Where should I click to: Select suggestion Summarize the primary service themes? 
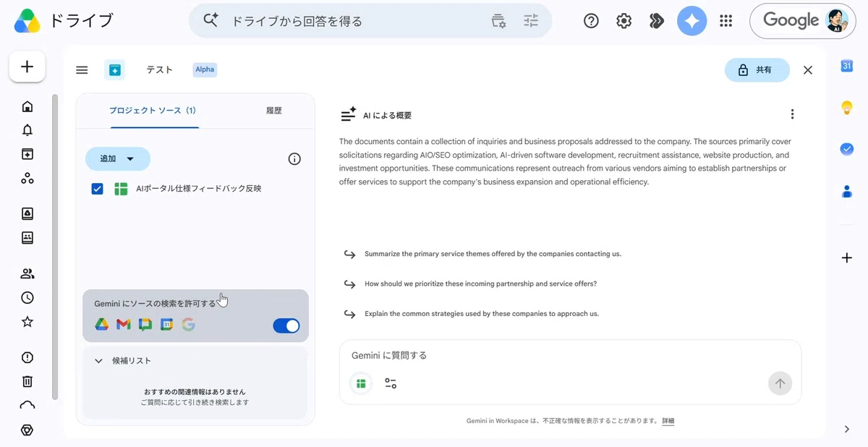coord(493,254)
